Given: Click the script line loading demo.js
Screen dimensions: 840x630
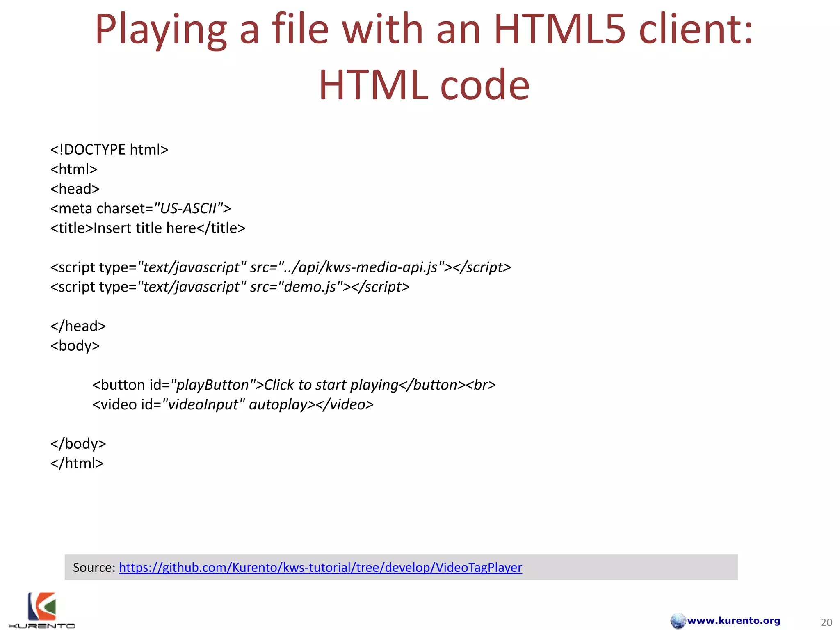Looking at the screenshot, I should pos(230,287).
